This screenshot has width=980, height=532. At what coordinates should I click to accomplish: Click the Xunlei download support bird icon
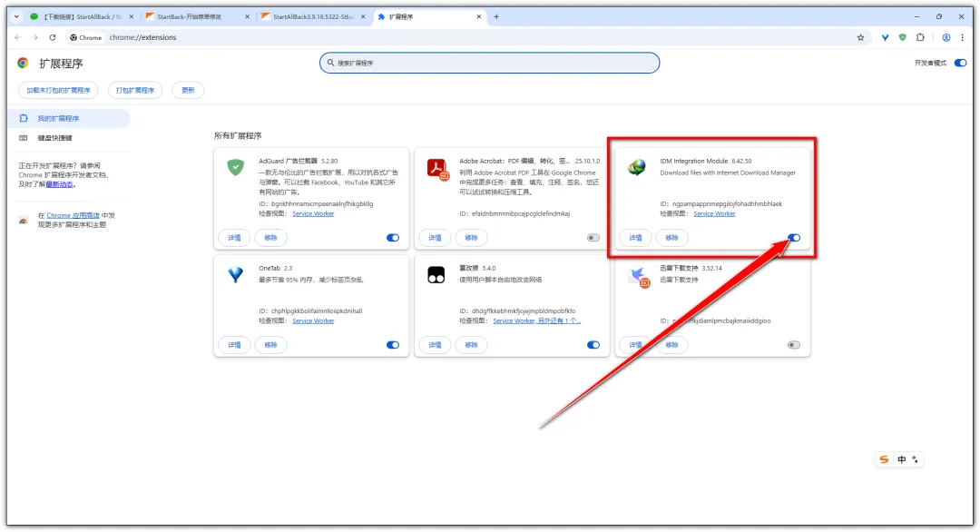(x=639, y=277)
